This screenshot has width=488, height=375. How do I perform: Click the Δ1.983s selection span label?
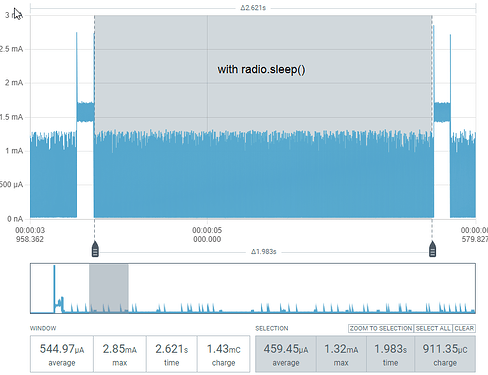263,252
